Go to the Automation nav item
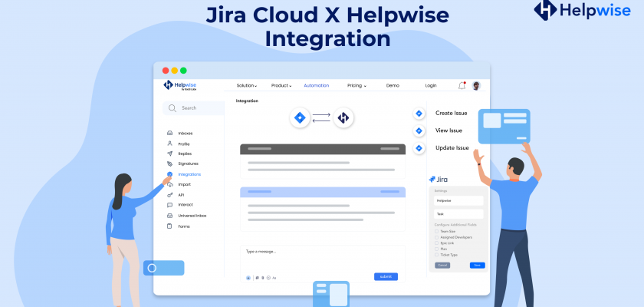The height and width of the screenshot is (307, 644). [316, 86]
